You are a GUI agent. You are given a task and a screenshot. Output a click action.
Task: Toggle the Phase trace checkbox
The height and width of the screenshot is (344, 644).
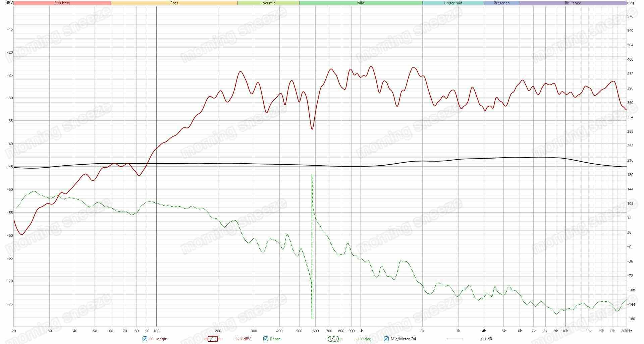(266, 339)
